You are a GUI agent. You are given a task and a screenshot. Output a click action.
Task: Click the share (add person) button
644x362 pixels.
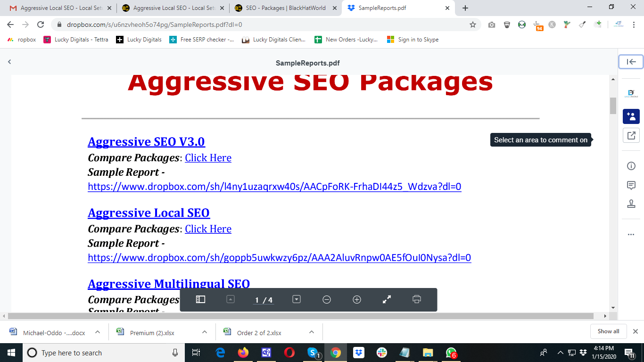click(631, 116)
